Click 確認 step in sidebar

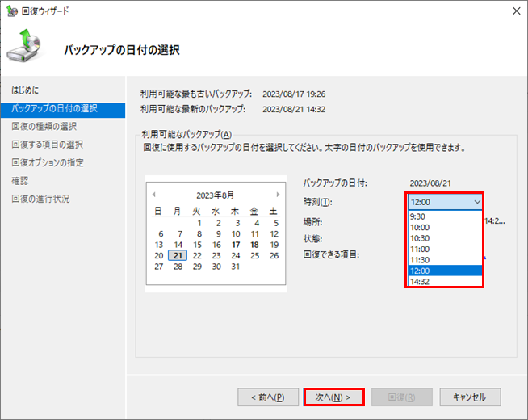click(20, 181)
